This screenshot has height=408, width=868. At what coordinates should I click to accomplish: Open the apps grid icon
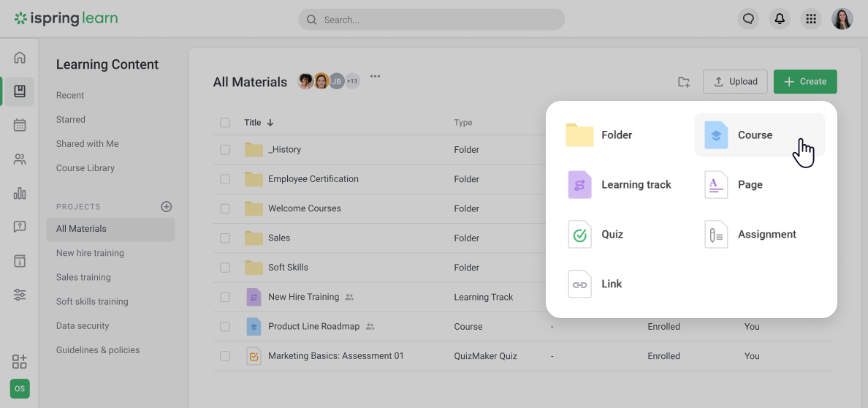tap(810, 19)
